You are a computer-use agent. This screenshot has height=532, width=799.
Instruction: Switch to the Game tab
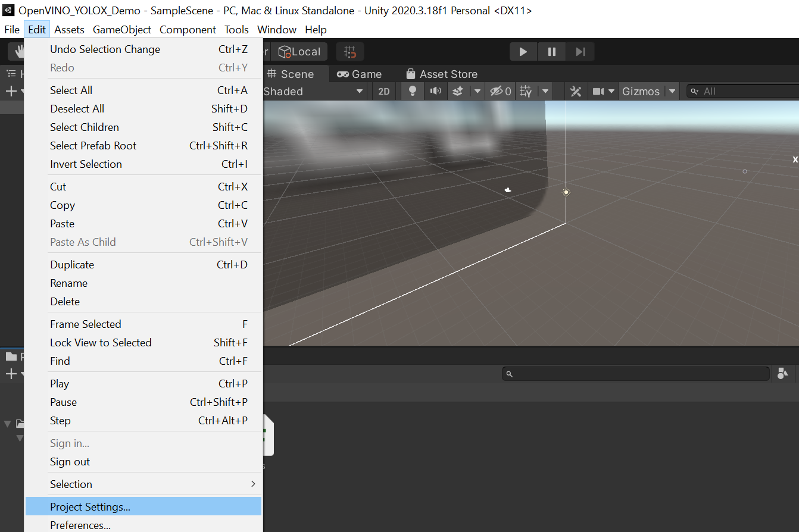pos(360,74)
